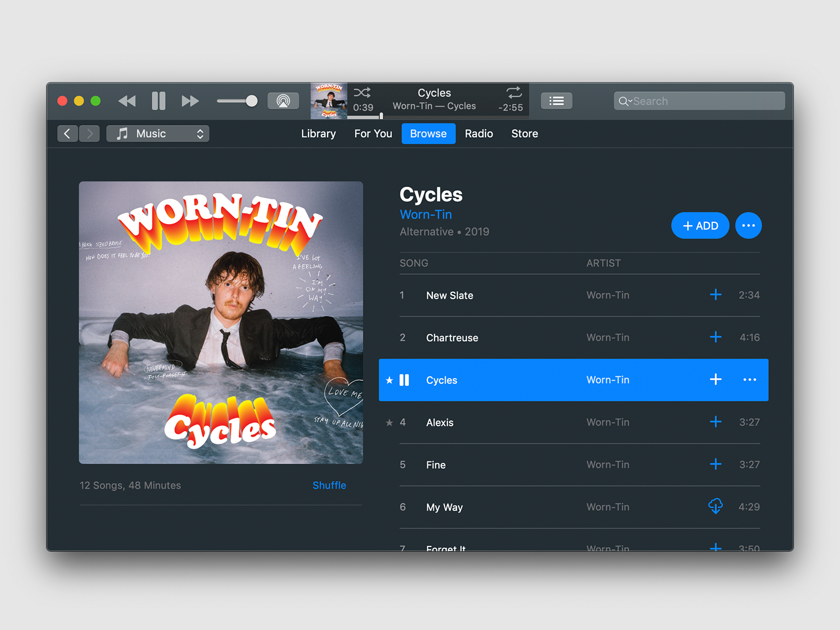Click the 4:29 duration of My Way
The height and width of the screenshot is (630, 840).
749,507
